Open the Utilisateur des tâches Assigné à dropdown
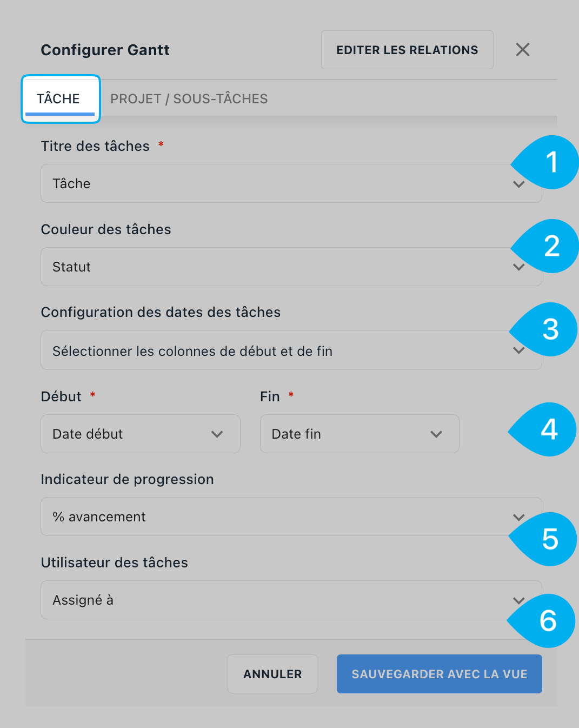The width and height of the screenshot is (579, 728). [x=291, y=600]
